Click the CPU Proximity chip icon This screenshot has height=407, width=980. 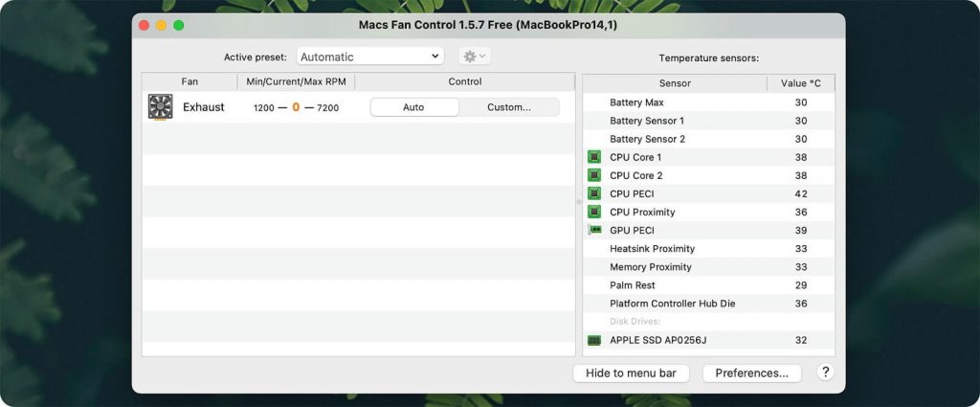click(x=594, y=212)
